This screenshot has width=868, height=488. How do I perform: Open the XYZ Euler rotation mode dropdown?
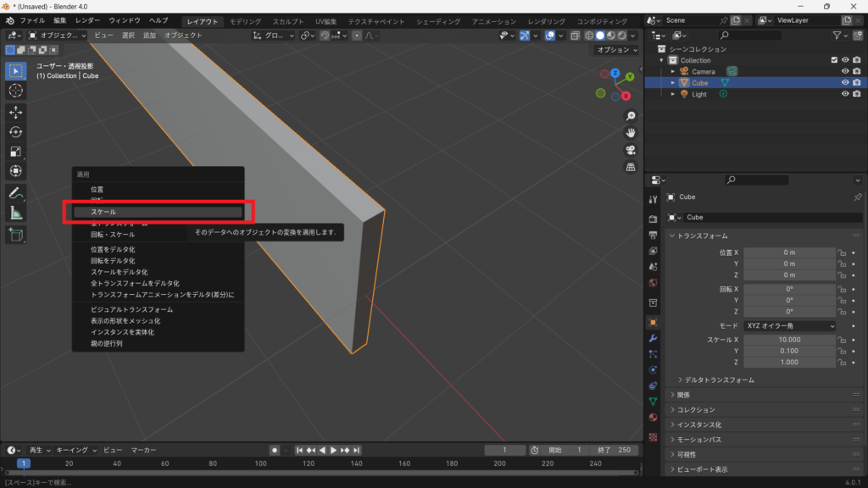click(x=790, y=326)
